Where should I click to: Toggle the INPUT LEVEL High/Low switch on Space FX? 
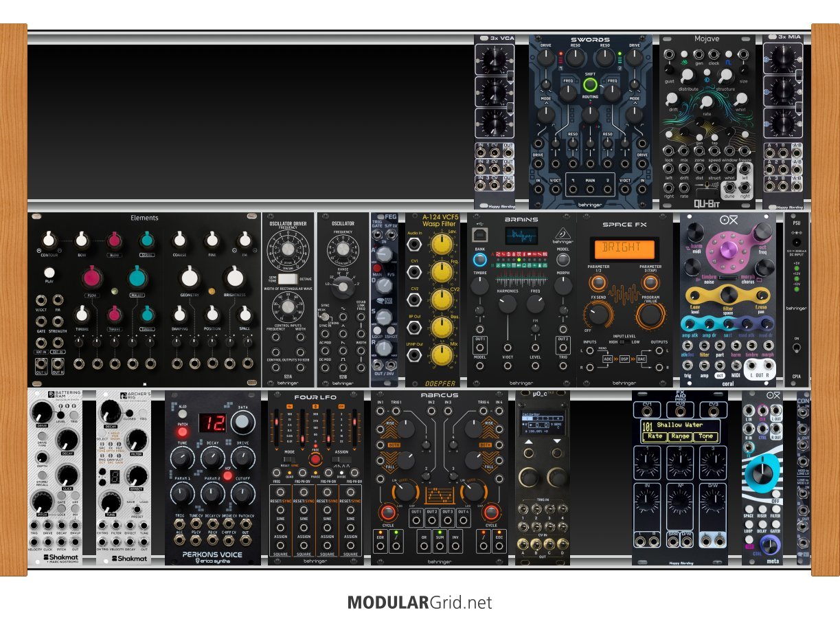(625, 342)
